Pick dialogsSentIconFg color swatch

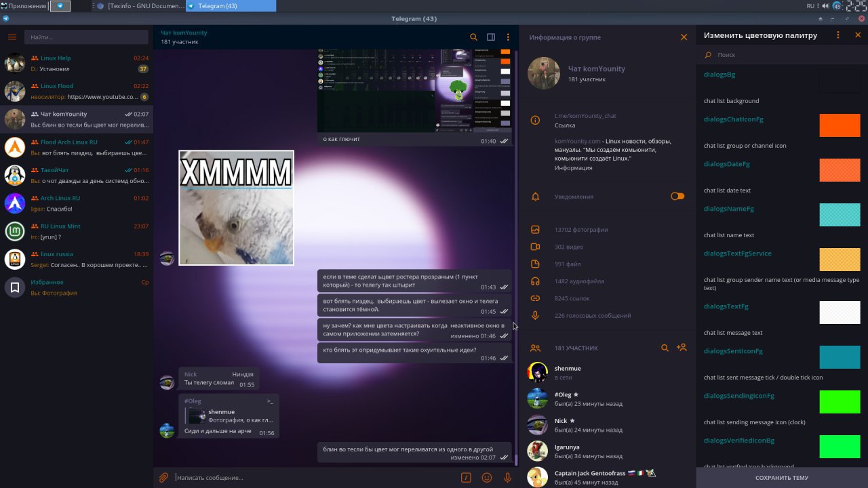pos(840,357)
